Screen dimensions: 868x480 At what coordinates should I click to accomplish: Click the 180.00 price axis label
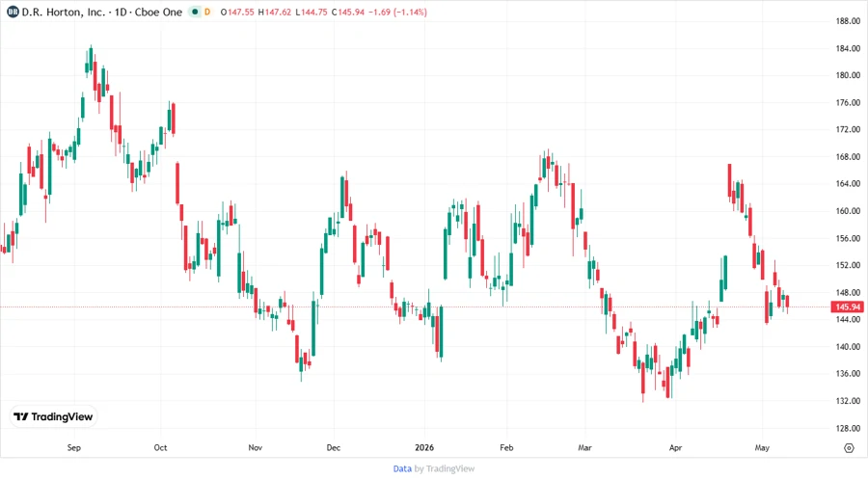[x=848, y=75]
